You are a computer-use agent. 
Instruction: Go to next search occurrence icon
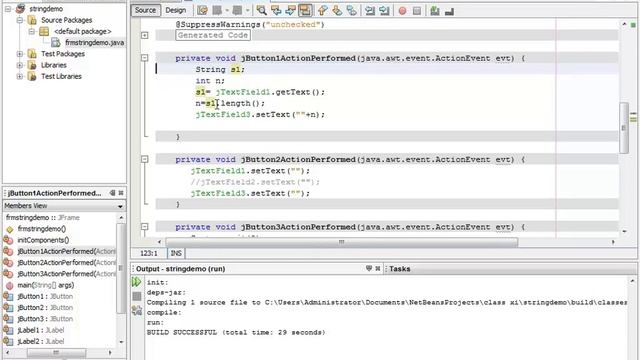pos(291,11)
